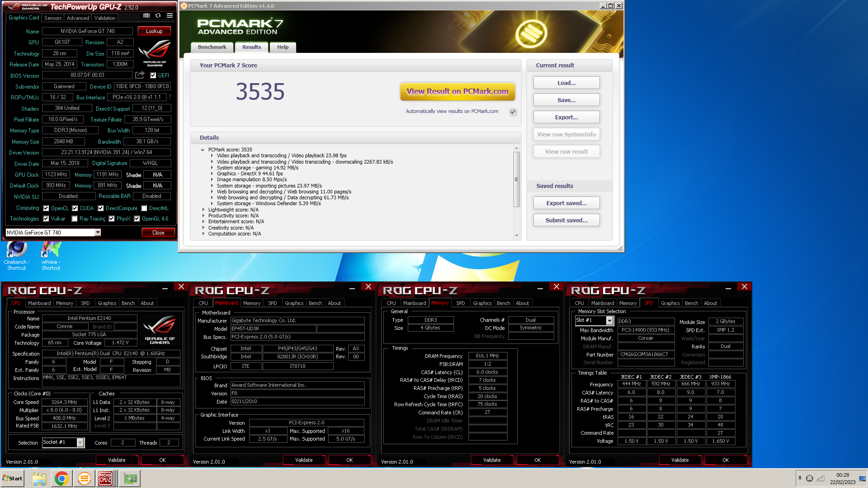The width and height of the screenshot is (868, 488).
Task: Toggle the Ray Tracing checkbox
Action: (x=75, y=219)
